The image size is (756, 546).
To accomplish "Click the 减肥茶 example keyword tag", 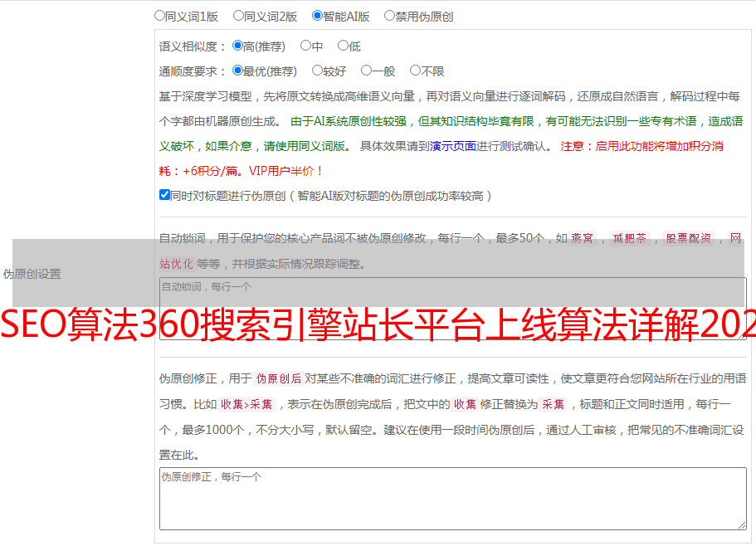I will coord(629,238).
